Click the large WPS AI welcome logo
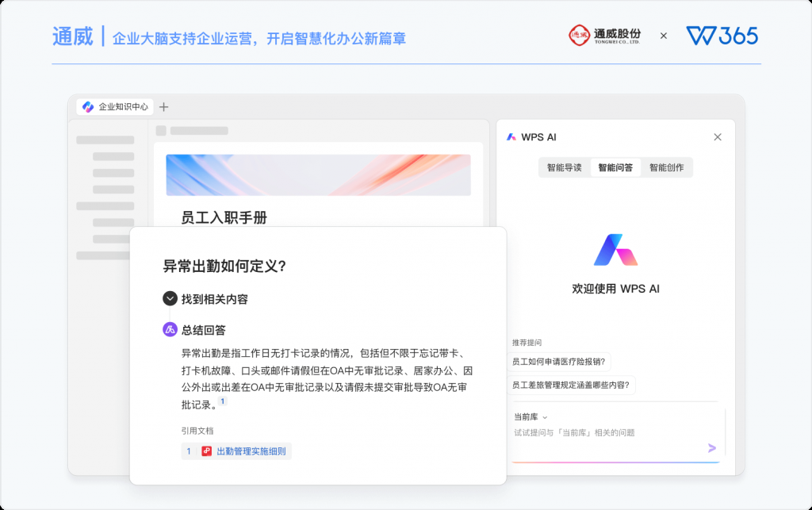812x510 pixels. [615, 250]
